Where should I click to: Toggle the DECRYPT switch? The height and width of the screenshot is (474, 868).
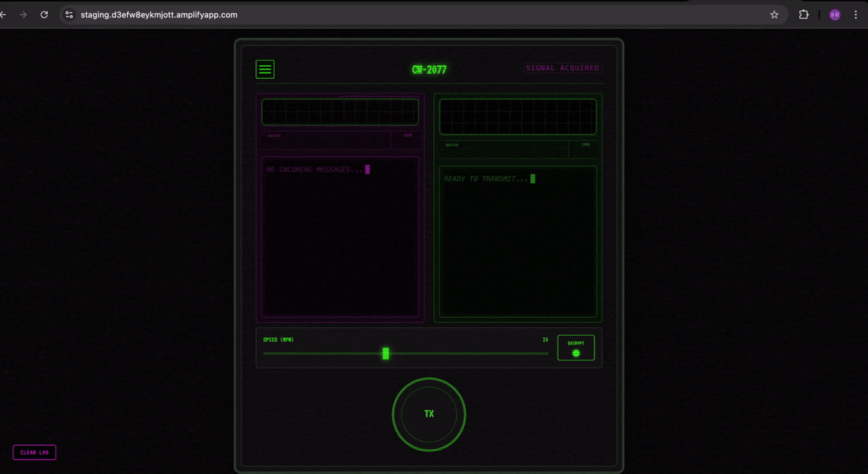pos(576,348)
